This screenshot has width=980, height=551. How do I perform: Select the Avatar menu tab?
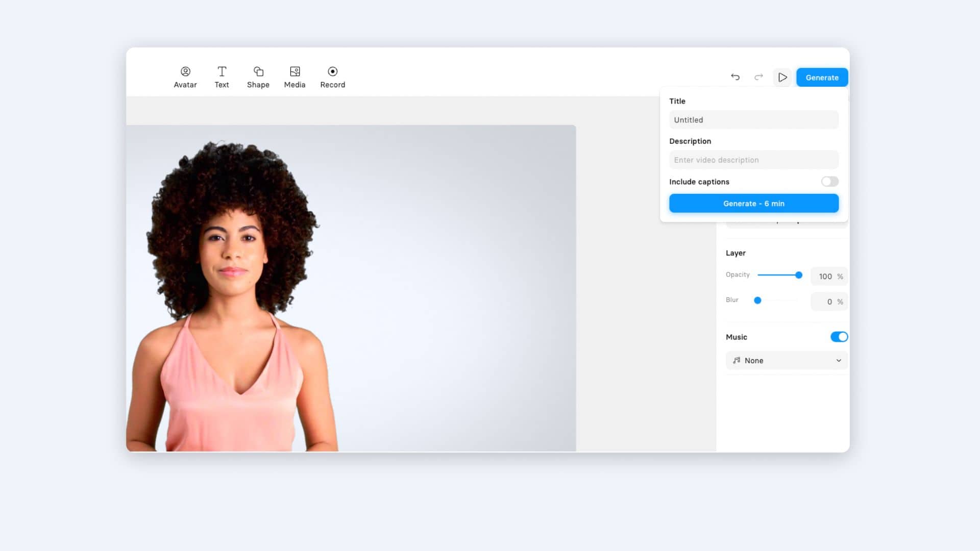pos(185,77)
